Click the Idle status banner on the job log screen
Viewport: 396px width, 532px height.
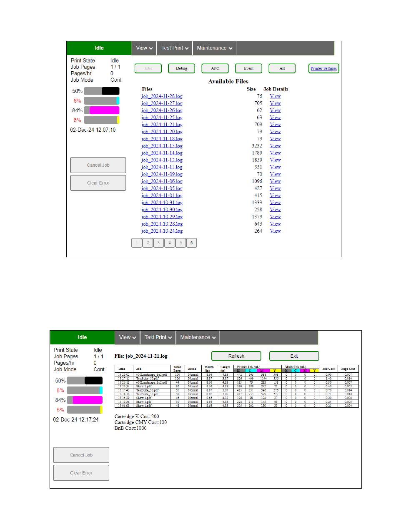point(82,337)
